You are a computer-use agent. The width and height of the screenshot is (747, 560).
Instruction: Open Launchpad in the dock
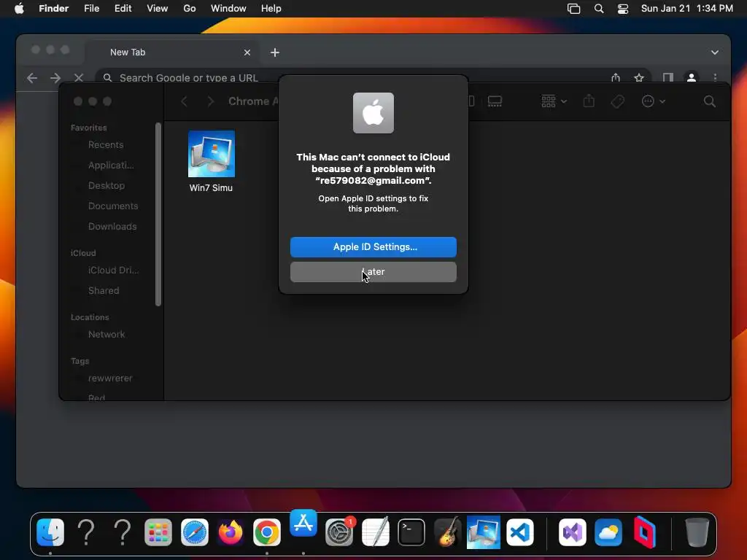(x=158, y=532)
